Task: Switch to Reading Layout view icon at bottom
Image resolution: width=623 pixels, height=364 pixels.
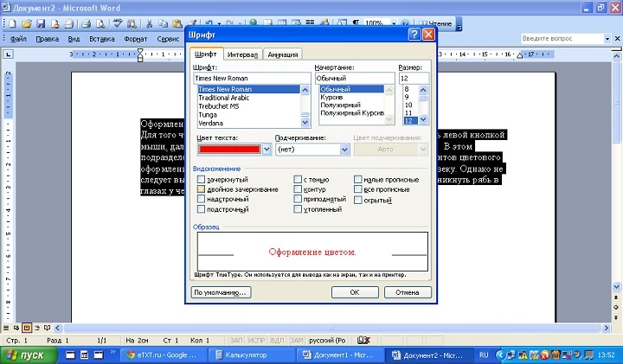Action: [48, 328]
